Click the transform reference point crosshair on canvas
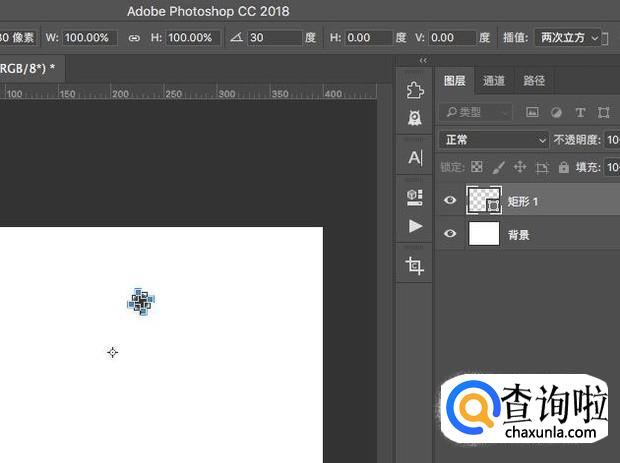The height and width of the screenshot is (463, 620). click(x=113, y=352)
